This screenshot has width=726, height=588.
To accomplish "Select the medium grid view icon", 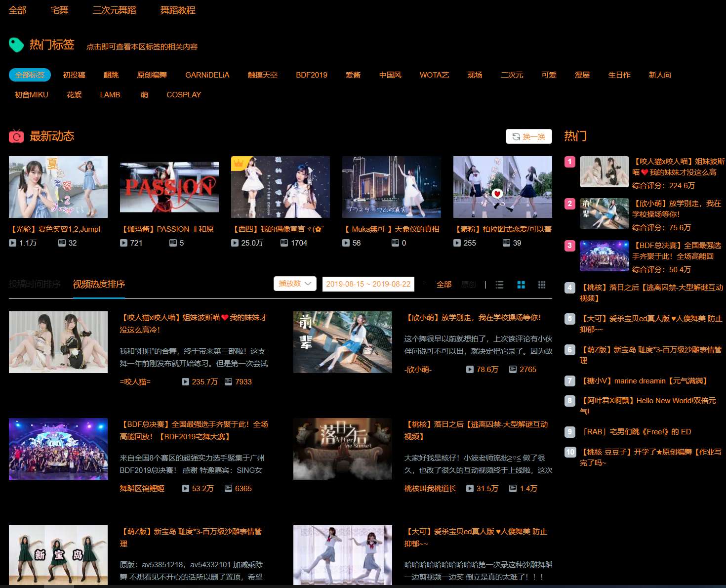I will pos(521,285).
